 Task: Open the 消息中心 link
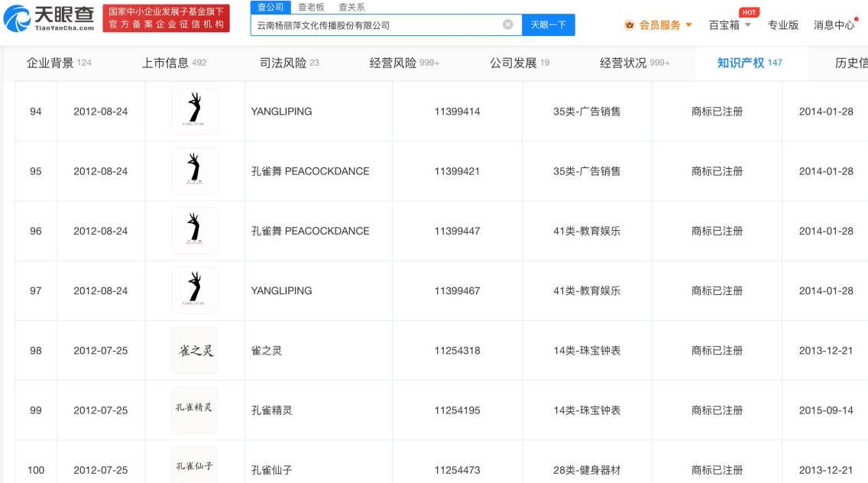[x=834, y=25]
